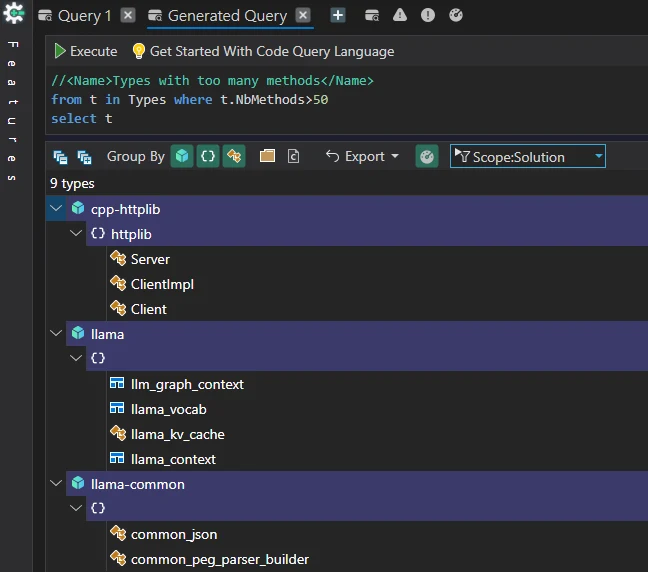Image resolution: width=648 pixels, height=572 pixels.
Task: Select llama_kv_cache type
Action: click(178, 434)
